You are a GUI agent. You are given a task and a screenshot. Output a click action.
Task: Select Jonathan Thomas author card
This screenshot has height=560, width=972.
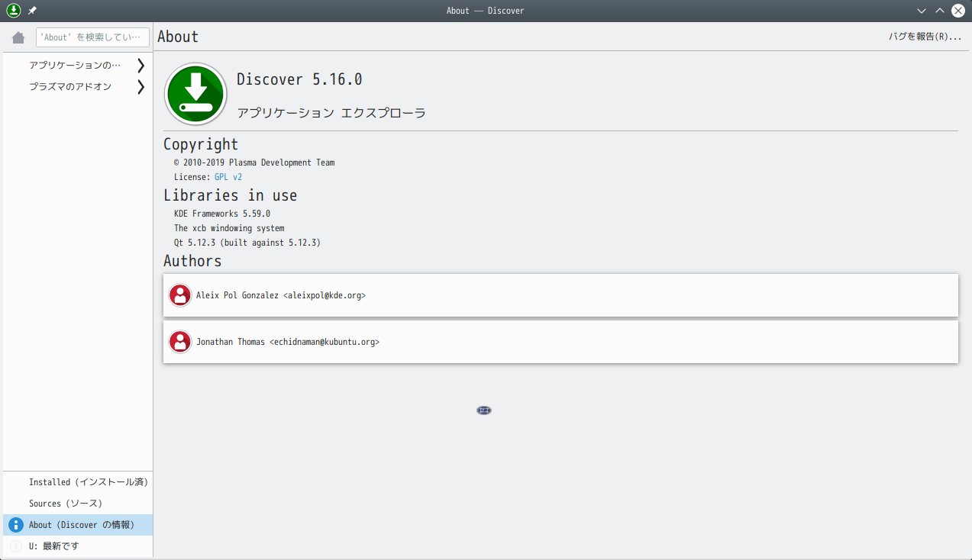(x=560, y=342)
